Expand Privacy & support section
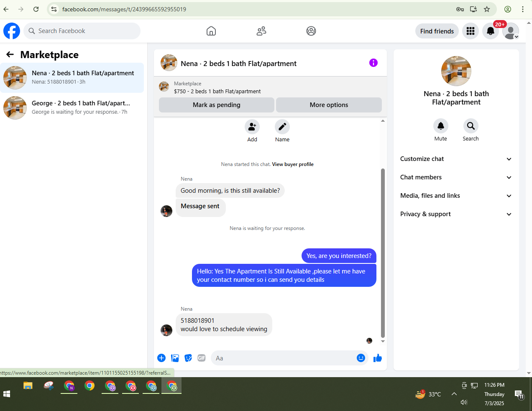Screen dimensions: 532x411 pyautogui.click(x=456, y=214)
